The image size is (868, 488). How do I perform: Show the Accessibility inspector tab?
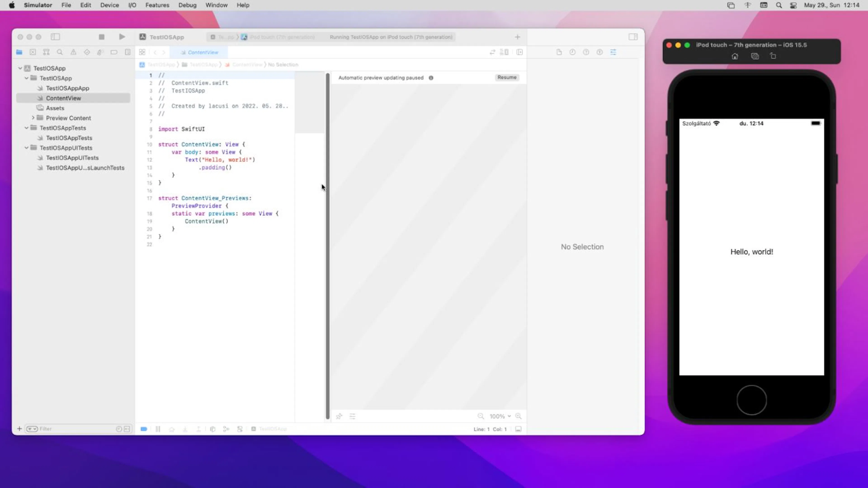[x=599, y=52]
